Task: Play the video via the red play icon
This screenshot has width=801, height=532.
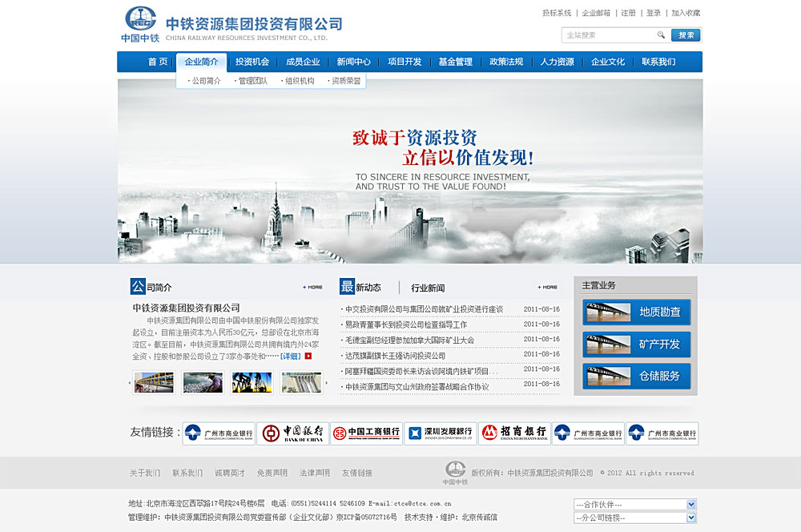Action: point(307,357)
